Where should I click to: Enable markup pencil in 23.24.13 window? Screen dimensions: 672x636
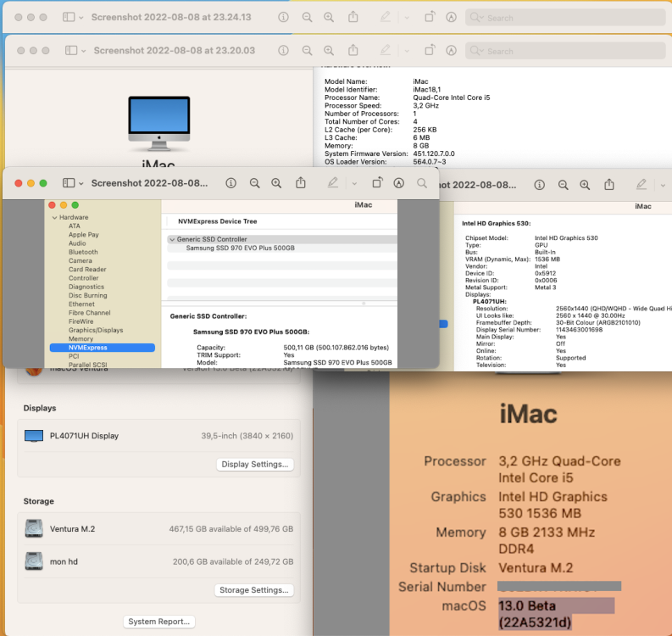386,17
